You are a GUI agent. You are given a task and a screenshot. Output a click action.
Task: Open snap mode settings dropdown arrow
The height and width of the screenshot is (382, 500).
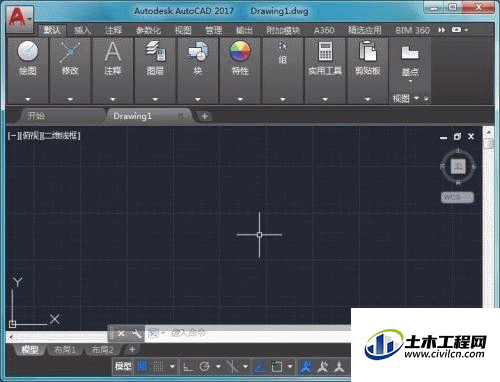click(x=172, y=367)
